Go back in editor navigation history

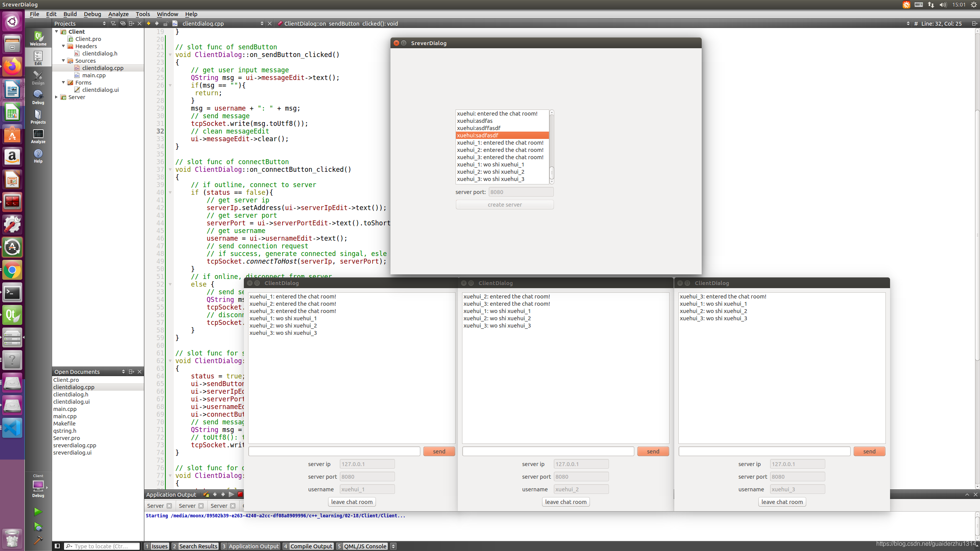point(149,23)
